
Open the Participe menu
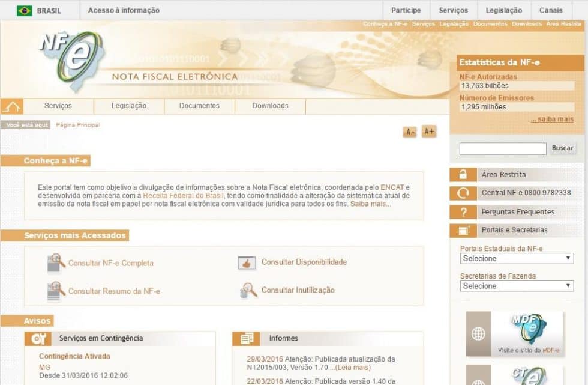406,10
